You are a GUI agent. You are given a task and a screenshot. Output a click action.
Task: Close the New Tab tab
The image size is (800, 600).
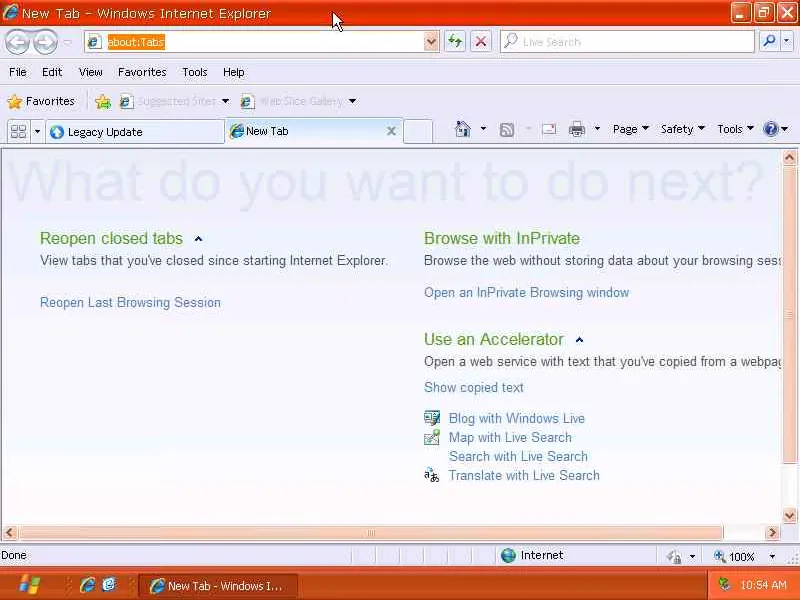click(391, 131)
